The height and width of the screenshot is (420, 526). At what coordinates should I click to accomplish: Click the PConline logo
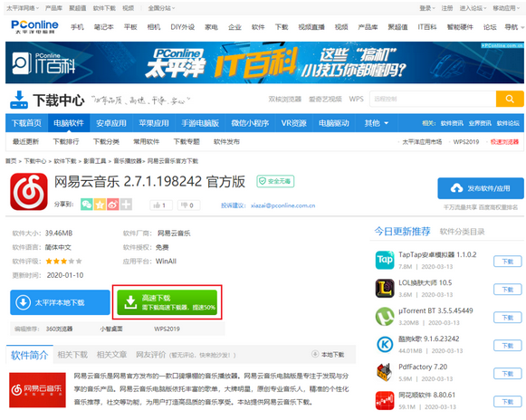tap(34, 26)
